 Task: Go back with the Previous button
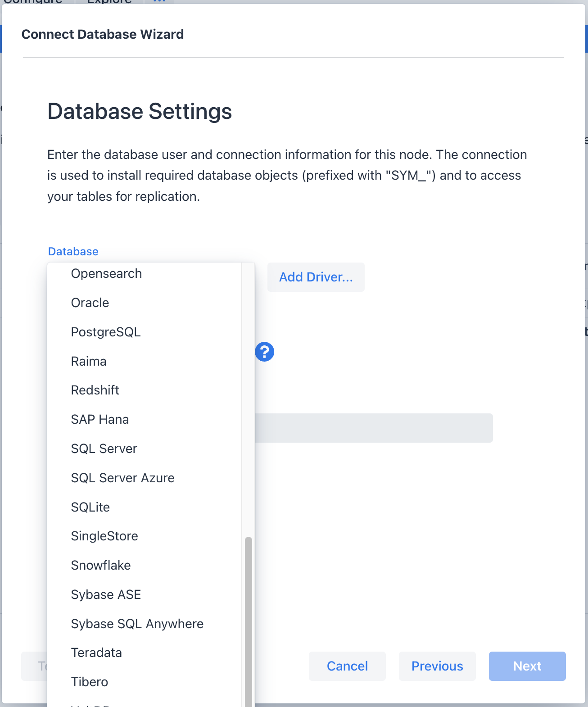(437, 666)
